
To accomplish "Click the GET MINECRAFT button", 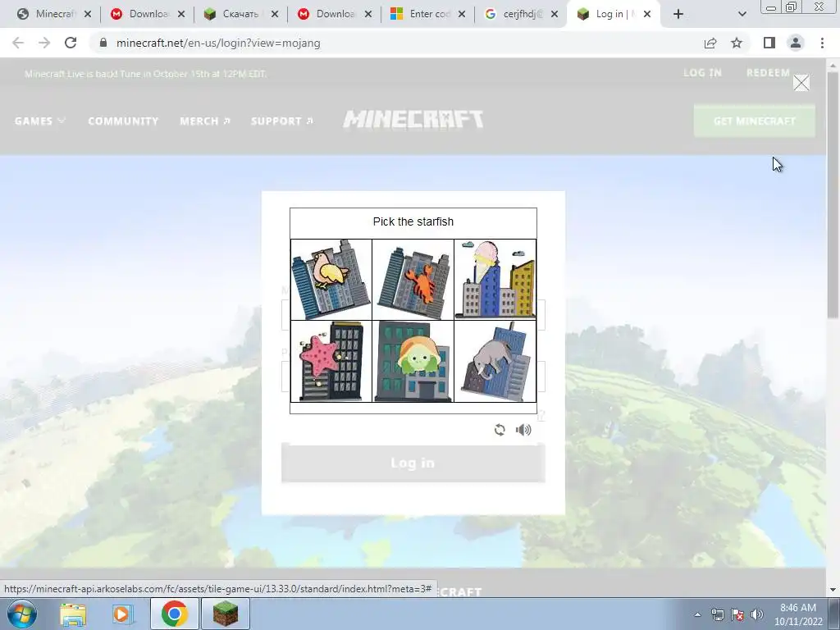I will coord(755,121).
